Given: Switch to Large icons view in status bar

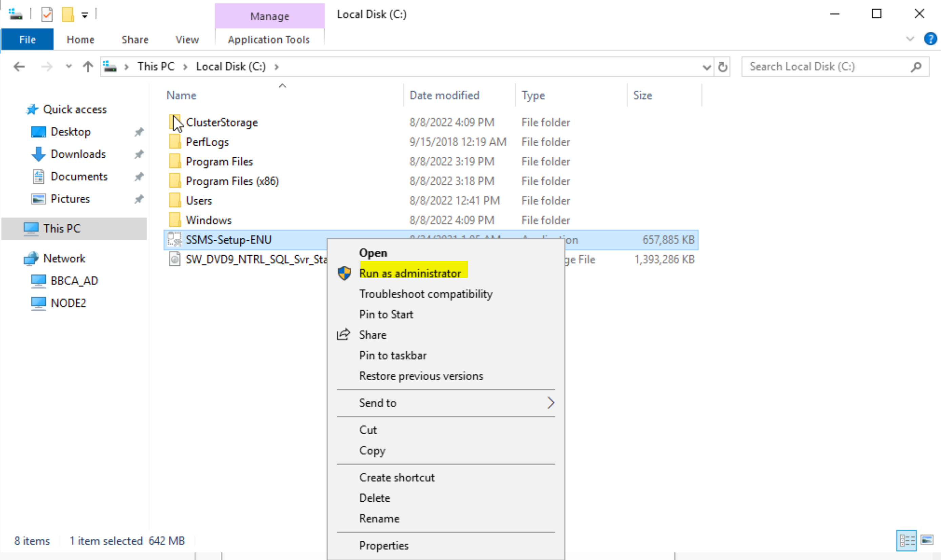Looking at the screenshot, I should [x=927, y=540].
